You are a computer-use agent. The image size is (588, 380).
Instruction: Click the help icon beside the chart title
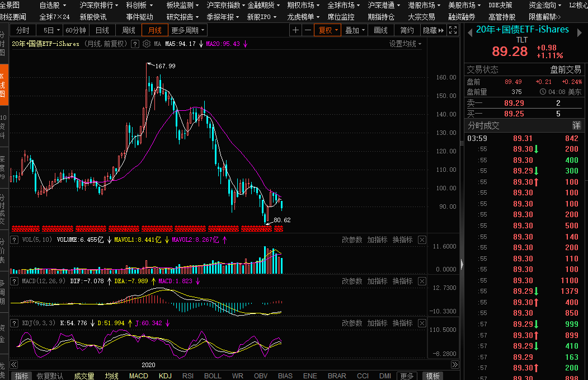[135, 44]
